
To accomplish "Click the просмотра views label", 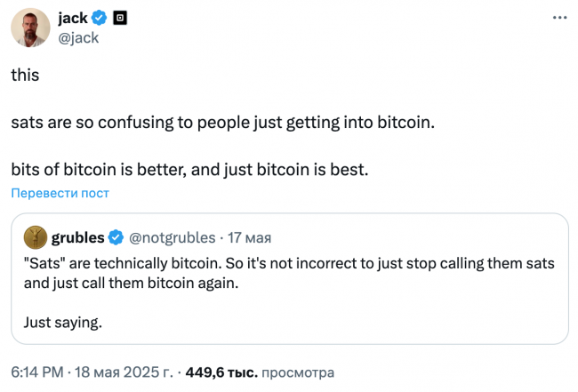I will 298,372.
